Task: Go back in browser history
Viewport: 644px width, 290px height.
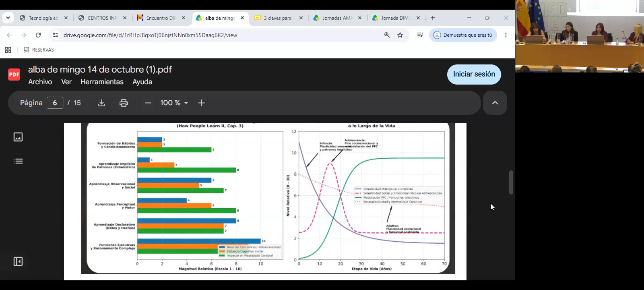Action: pyautogui.click(x=9, y=35)
